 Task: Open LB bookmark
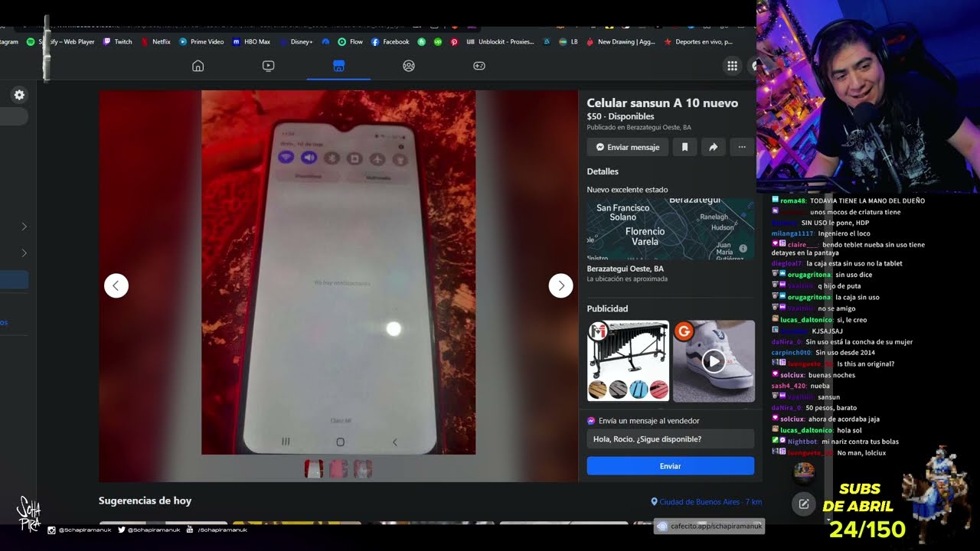click(x=568, y=42)
